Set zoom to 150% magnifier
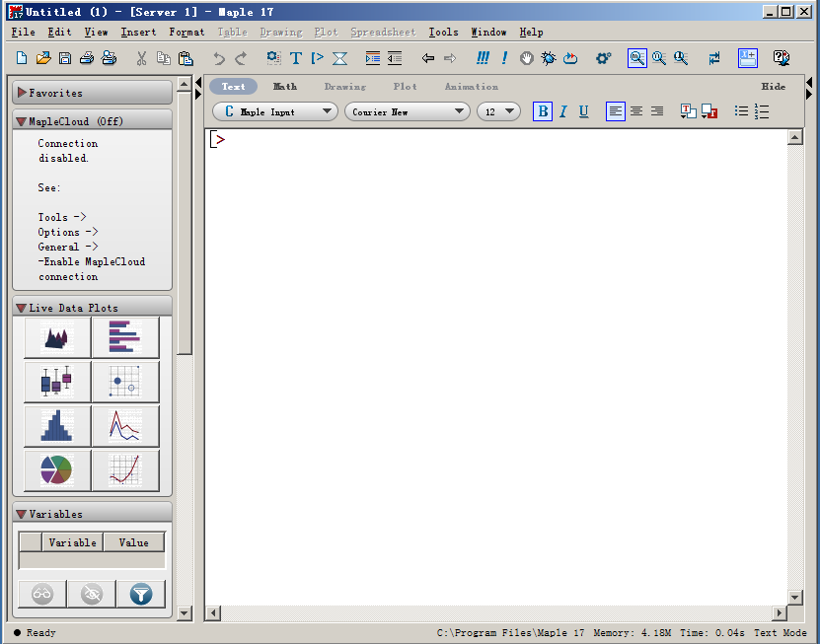820x644 pixels. tap(659, 58)
